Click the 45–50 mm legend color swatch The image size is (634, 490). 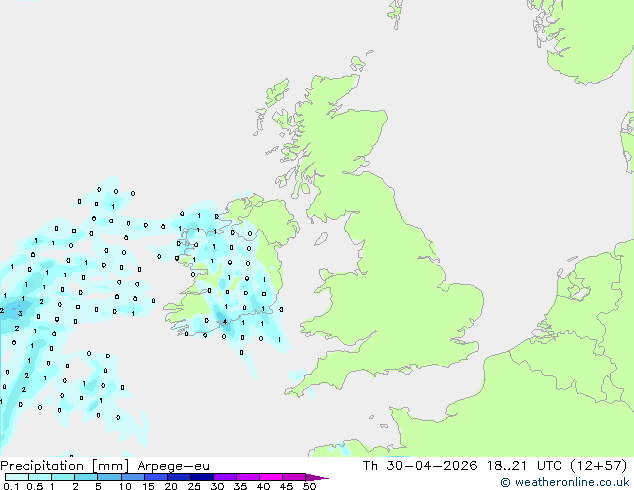[x=294, y=477]
